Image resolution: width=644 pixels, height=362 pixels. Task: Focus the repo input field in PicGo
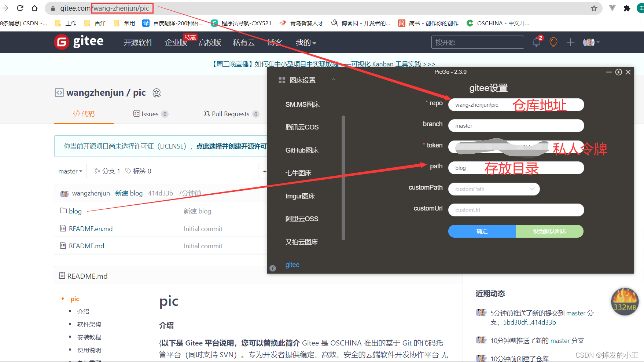(516, 105)
